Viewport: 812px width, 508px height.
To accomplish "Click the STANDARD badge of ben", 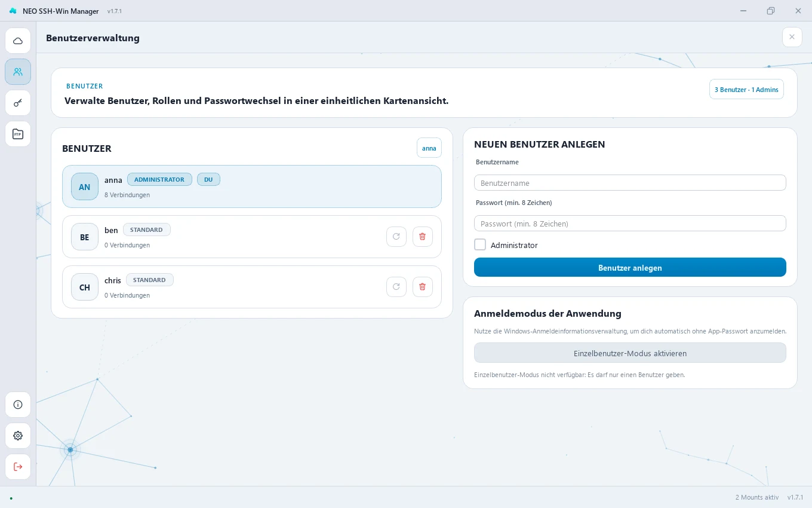I will click(147, 229).
